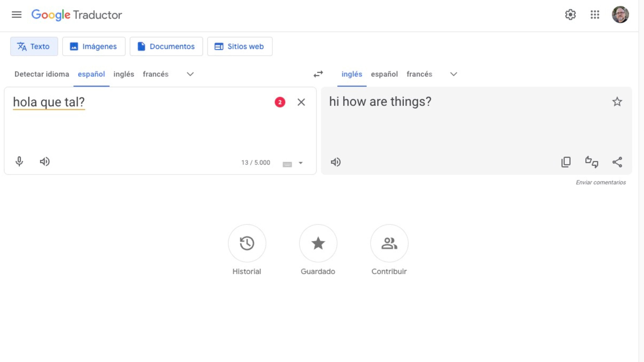Open the main hamburger menu

pyautogui.click(x=16, y=15)
